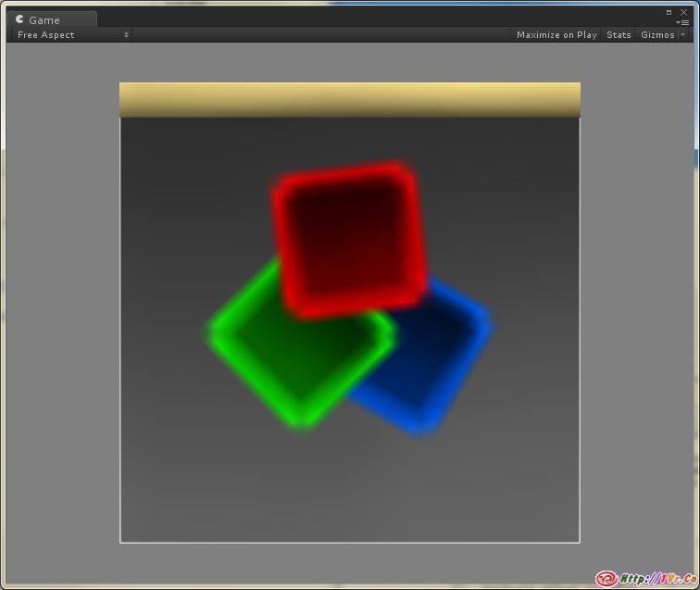
Task: Open the panel options menu icon
Action: [683, 22]
